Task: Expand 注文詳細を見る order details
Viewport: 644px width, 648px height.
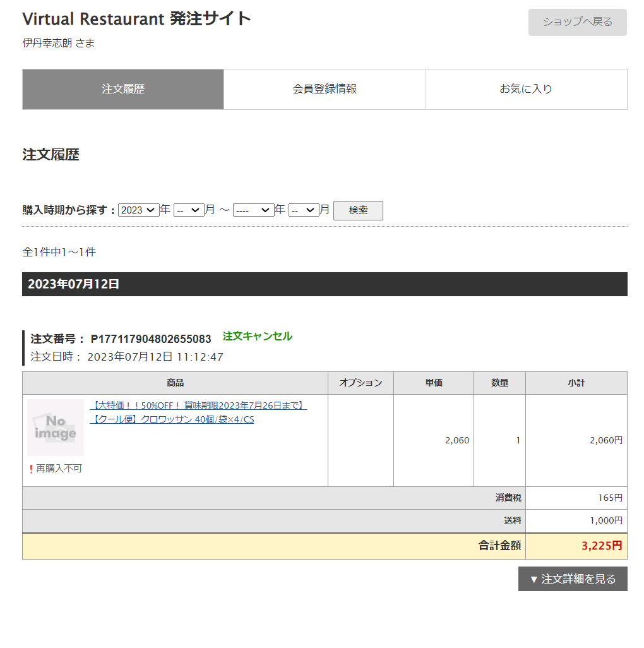Action: (573, 579)
